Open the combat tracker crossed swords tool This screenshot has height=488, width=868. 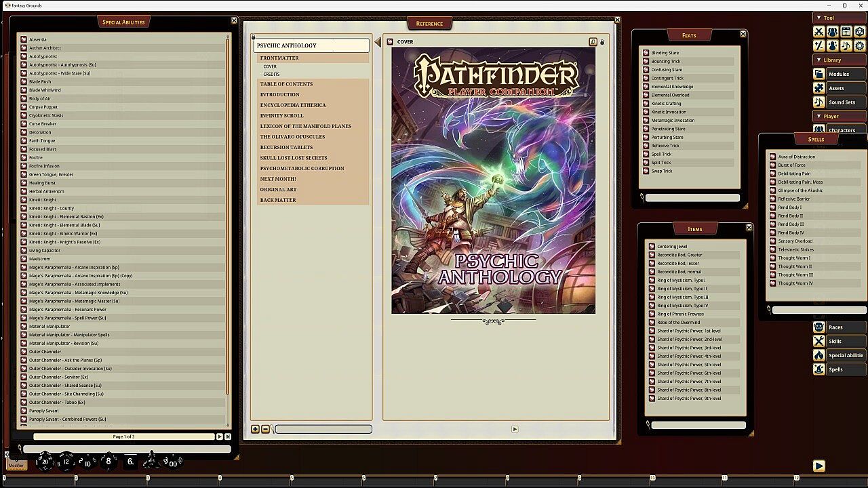tap(818, 32)
